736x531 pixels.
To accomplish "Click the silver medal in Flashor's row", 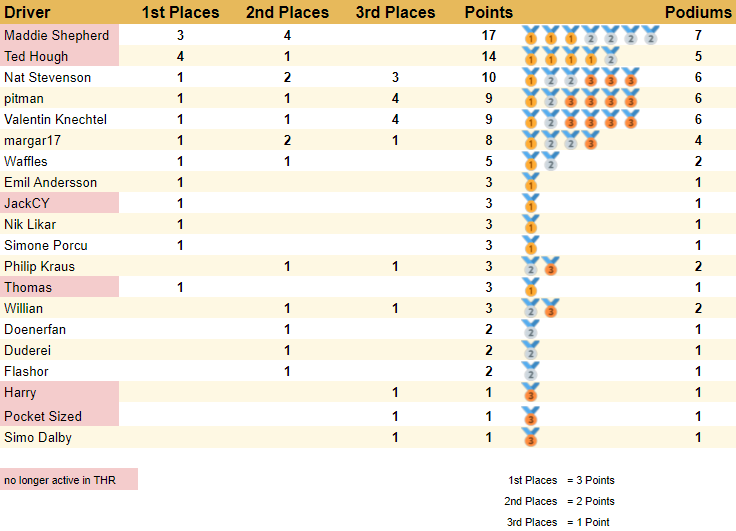I will (530, 371).
